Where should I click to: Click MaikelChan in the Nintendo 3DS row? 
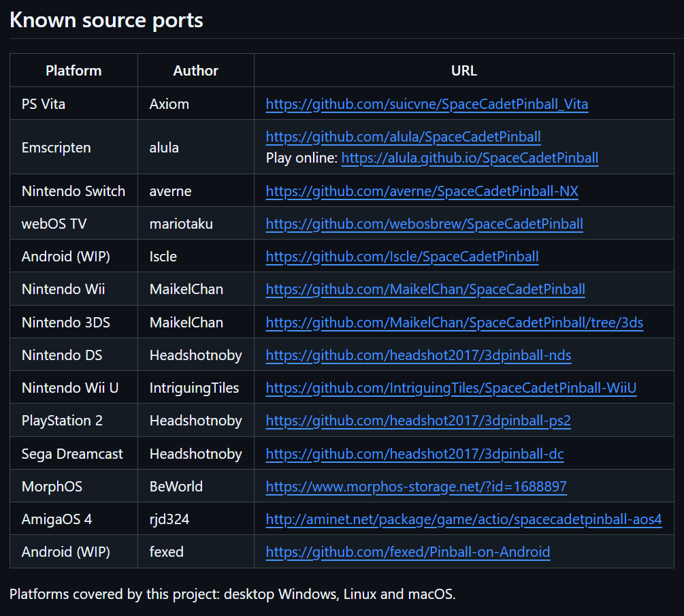[x=186, y=323]
